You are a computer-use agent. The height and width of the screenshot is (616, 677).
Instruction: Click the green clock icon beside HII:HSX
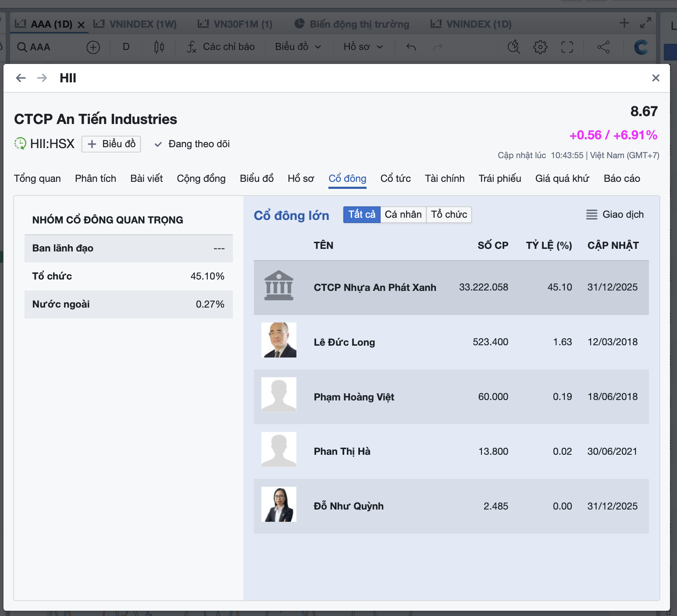(20, 143)
